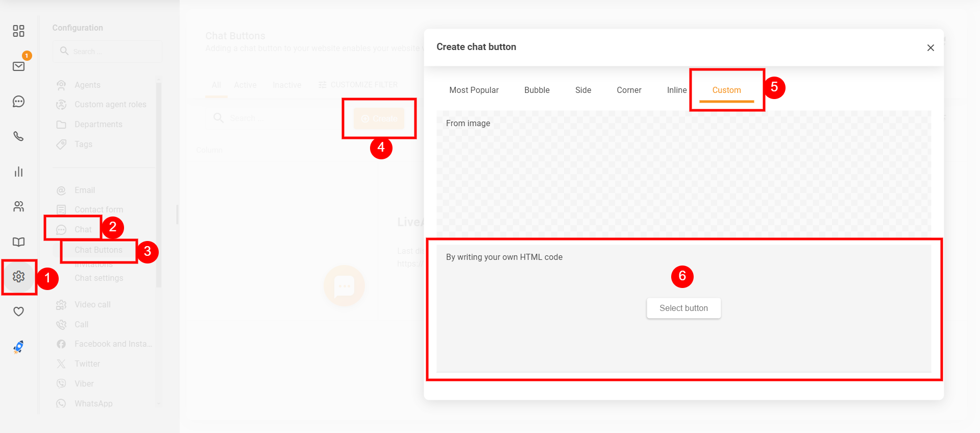Open the customers people icon

[x=18, y=206]
